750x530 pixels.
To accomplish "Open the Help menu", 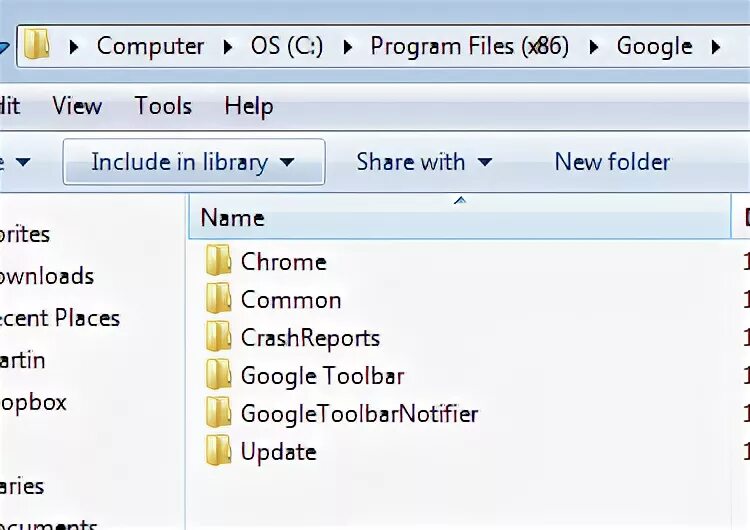I will 249,106.
